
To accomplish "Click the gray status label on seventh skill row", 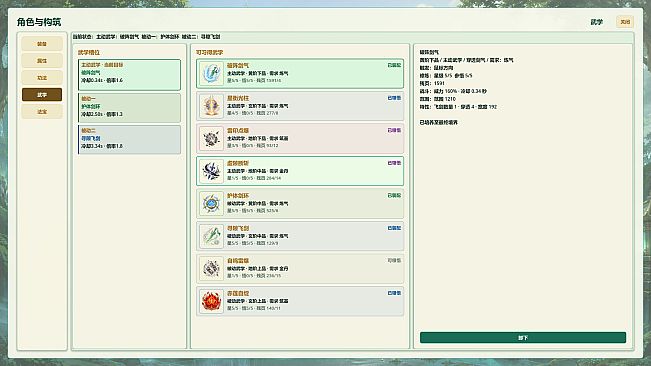I will pos(394,261).
